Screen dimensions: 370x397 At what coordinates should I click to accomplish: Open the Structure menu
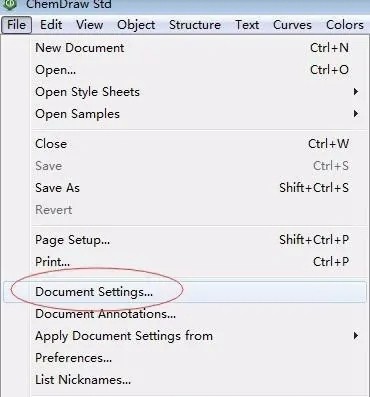point(195,25)
